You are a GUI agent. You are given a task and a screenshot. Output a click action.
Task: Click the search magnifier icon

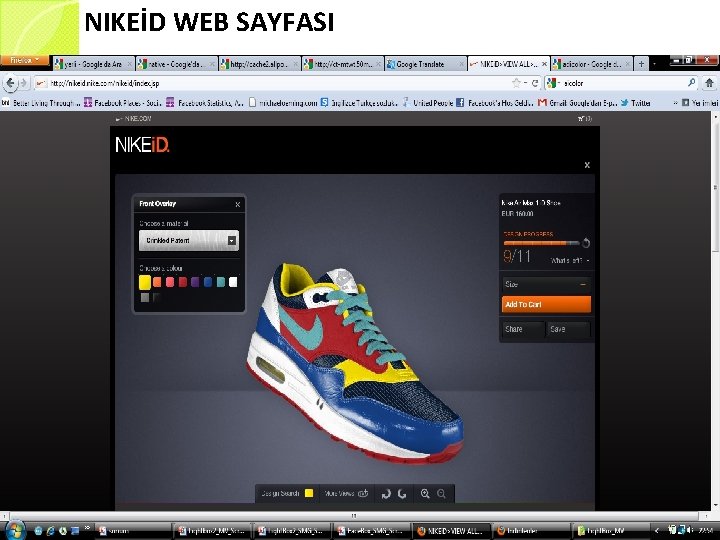click(x=691, y=83)
